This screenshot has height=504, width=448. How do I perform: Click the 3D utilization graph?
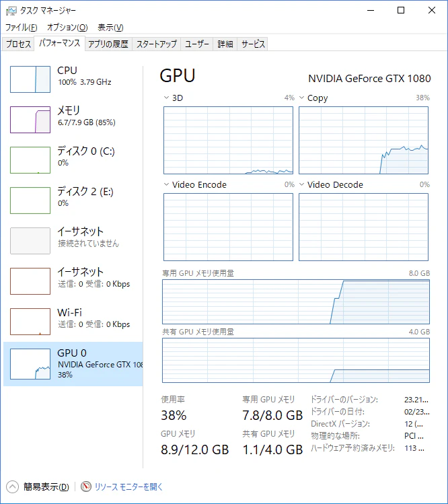pos(228,140)
